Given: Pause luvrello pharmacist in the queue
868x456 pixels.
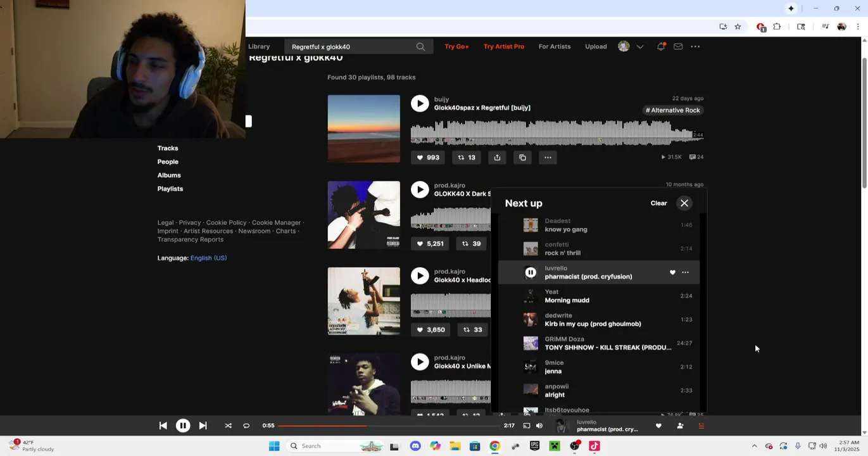Looking at the screenshot, I should coord(531,272).
